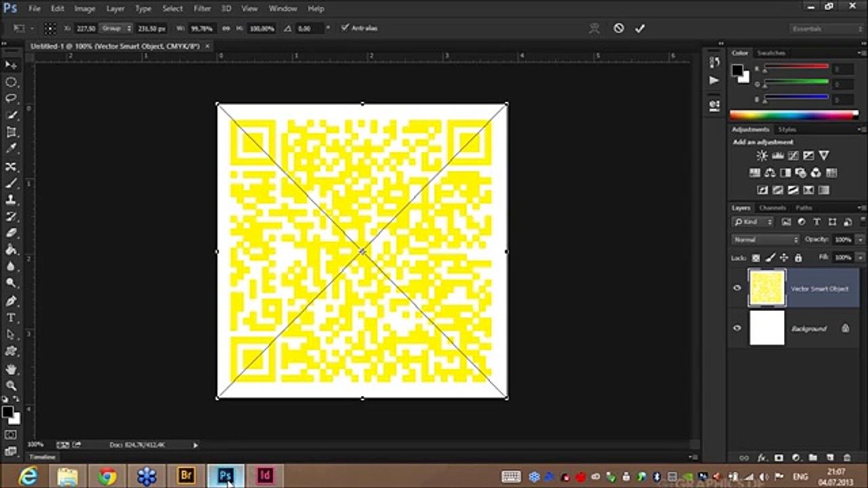
Task: Click the red R slider
Action: coord(796,67)
